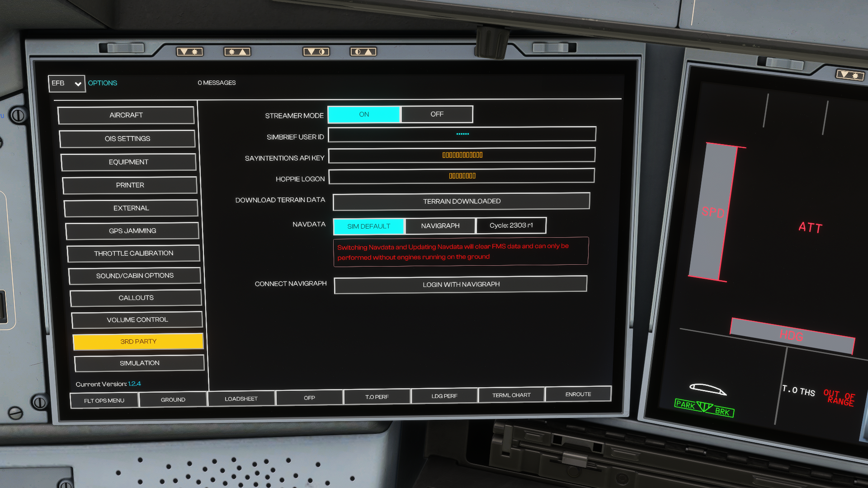Click the TERRAIN DOWNLOADED button

(x=461, y=202)
